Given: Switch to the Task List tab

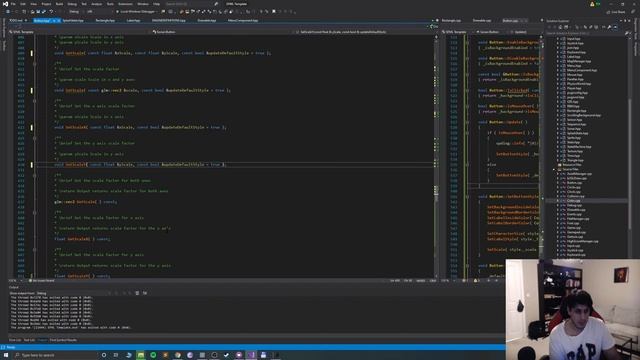Looking at the screenshot, I should click(x=29, y=340).
